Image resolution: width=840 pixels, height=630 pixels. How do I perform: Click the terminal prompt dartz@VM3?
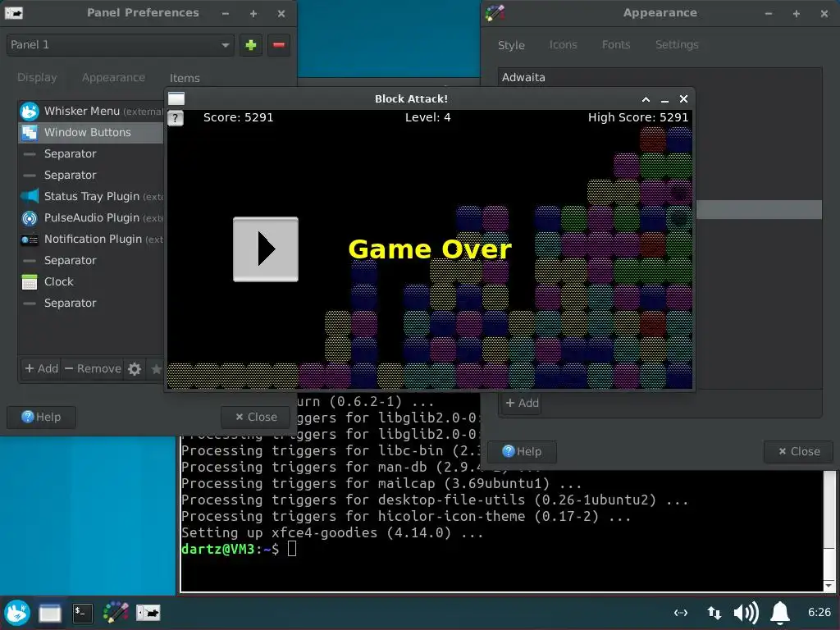(217, 549)
